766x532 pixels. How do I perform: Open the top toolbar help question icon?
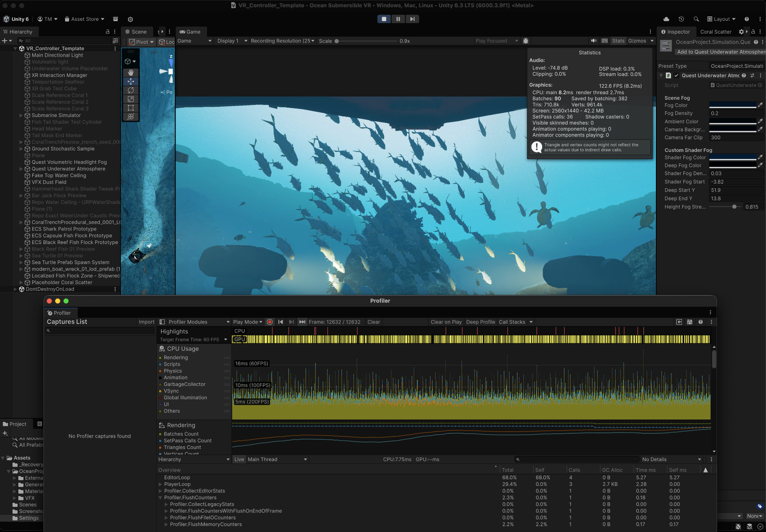pyautogui.click(x=746, y=19)
